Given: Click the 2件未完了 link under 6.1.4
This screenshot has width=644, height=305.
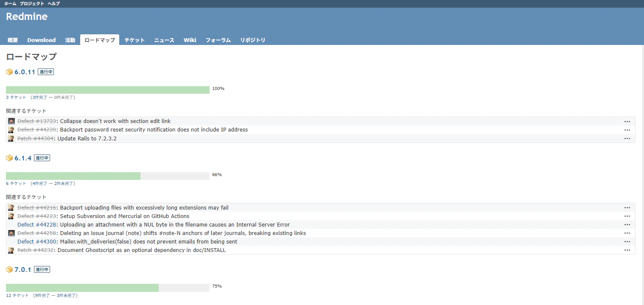Looking at the screenshot, I should [63, 184].
